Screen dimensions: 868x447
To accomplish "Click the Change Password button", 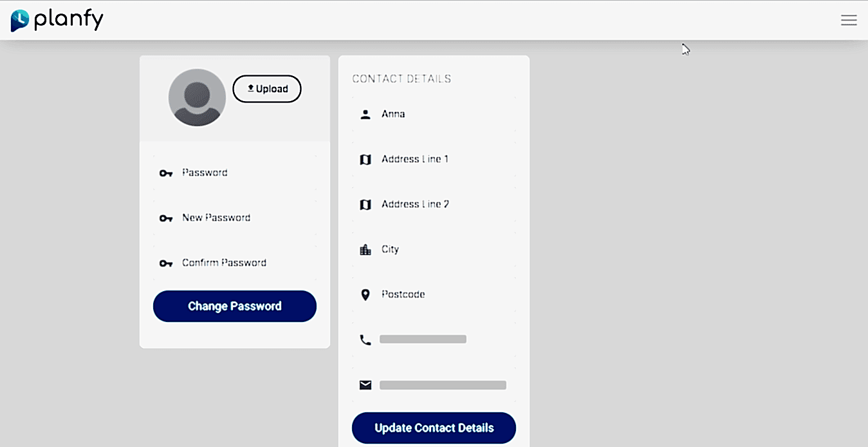I will 235,306.
